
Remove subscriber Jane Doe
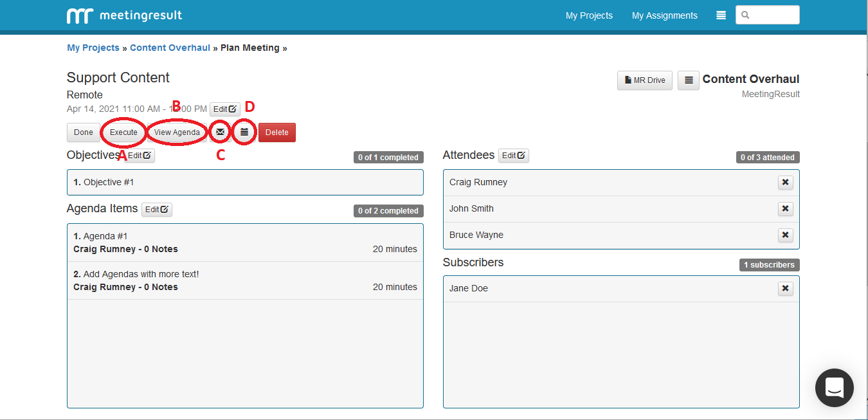point(785,289)
